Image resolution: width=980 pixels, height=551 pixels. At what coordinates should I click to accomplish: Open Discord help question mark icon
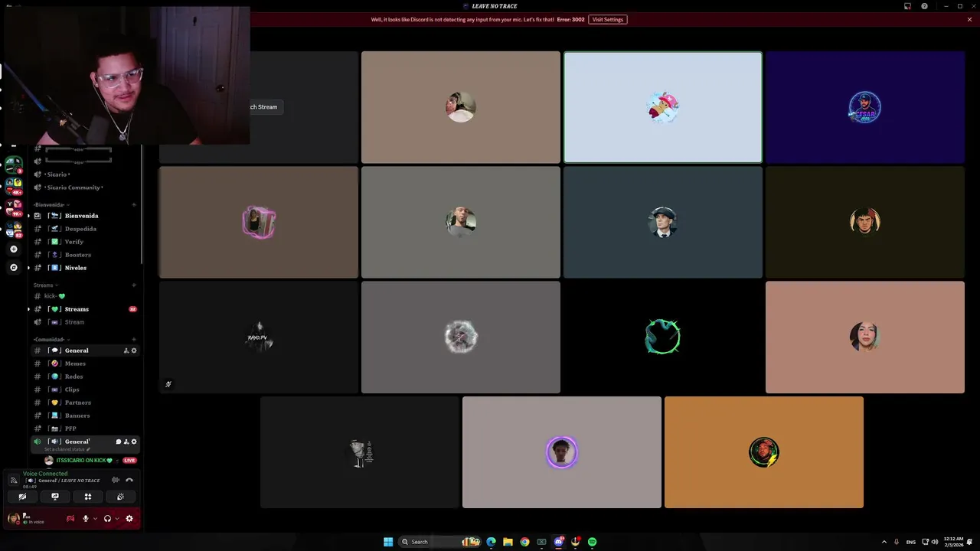[924, 6]
